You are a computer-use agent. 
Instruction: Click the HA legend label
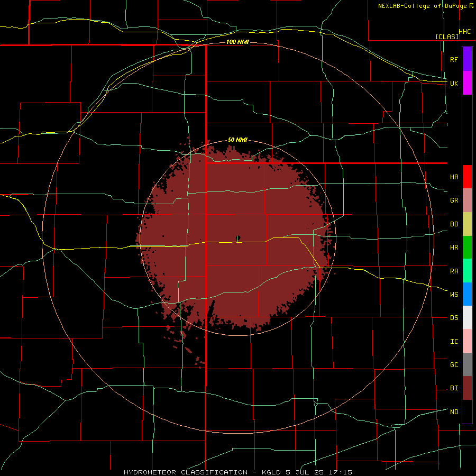tap(454, 177)
